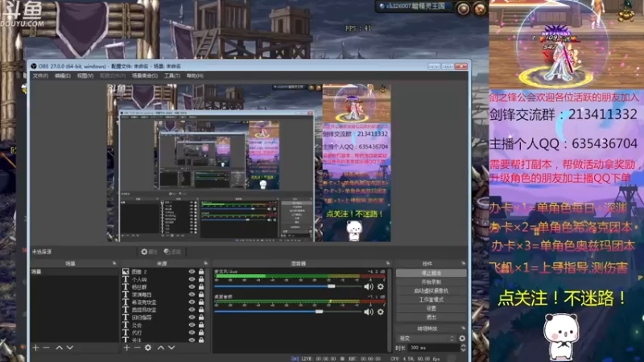The height and width of the screenshot is (362, 644).
Task: Click the 设置 Settings button in Controls
Action: (x=431, y=308)
